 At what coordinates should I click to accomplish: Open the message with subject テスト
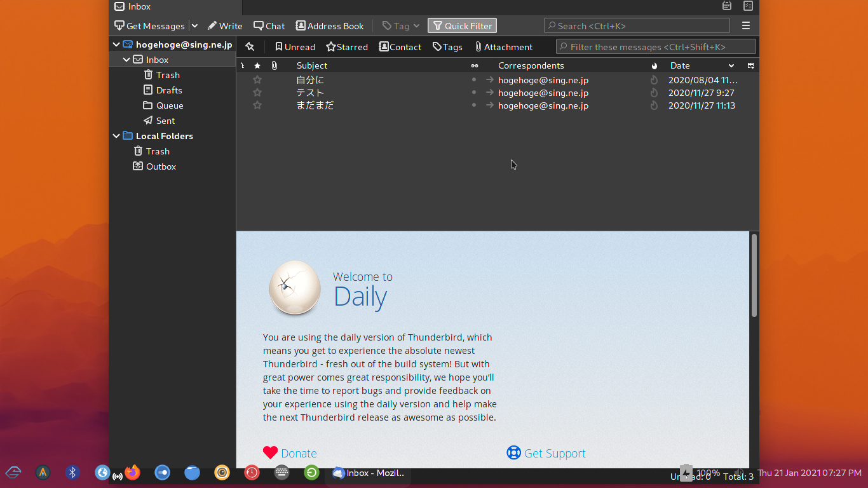310,93
